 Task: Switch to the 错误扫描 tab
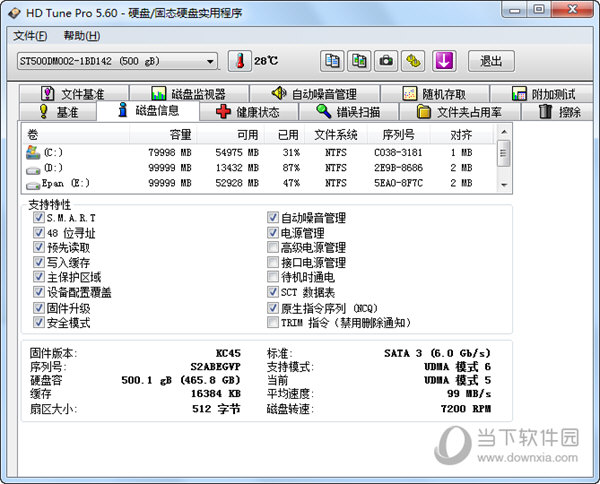click(349, 112)
